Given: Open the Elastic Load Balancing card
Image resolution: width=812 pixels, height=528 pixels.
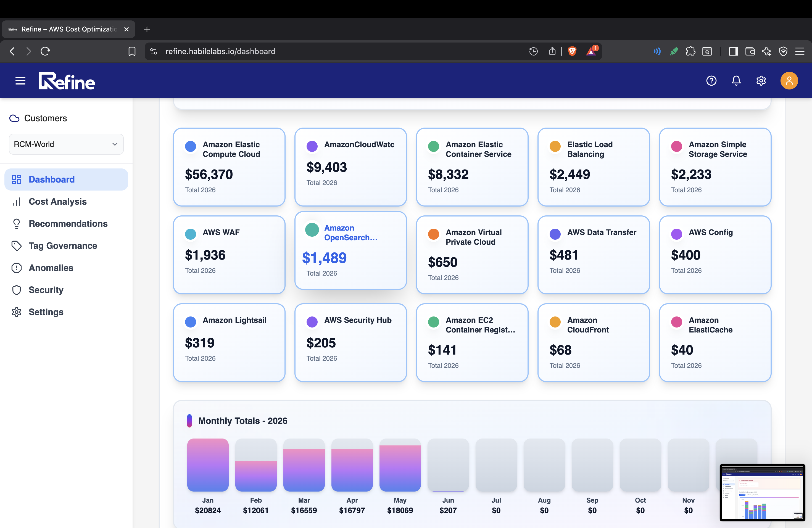Looking at the screenshot, I should [594, 167].
